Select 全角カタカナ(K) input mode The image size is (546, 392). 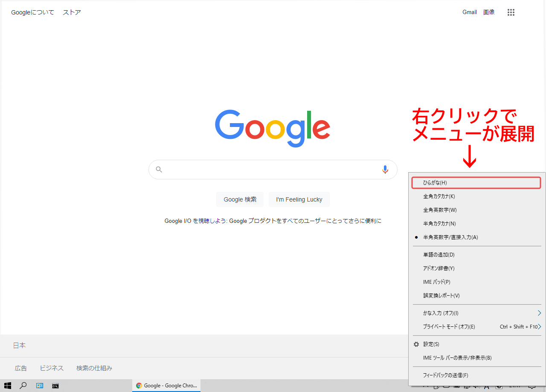click(x=477, y=196)
